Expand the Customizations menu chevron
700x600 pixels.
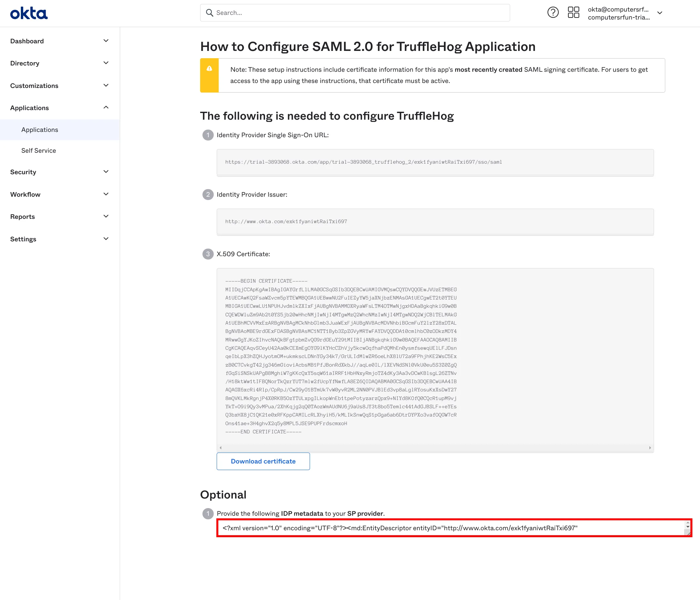[106, 85]
